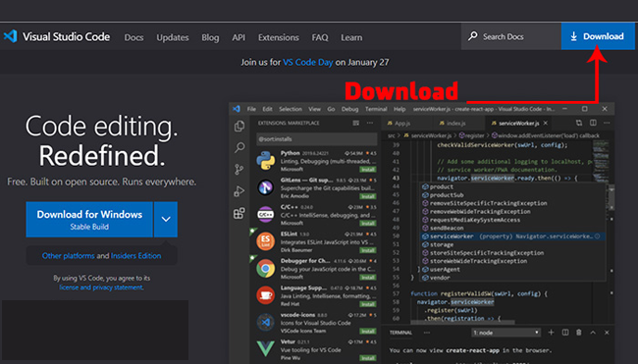Open Search view in the activity bar
638x364 pixels.
pyautogui.click(x=239, y=147)
